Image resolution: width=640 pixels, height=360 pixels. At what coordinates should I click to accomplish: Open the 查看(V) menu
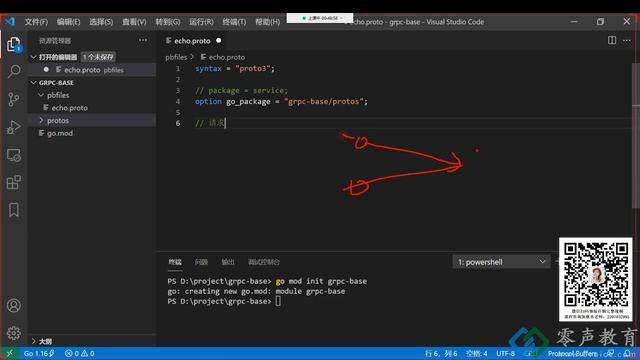click(x=134, y=22)
